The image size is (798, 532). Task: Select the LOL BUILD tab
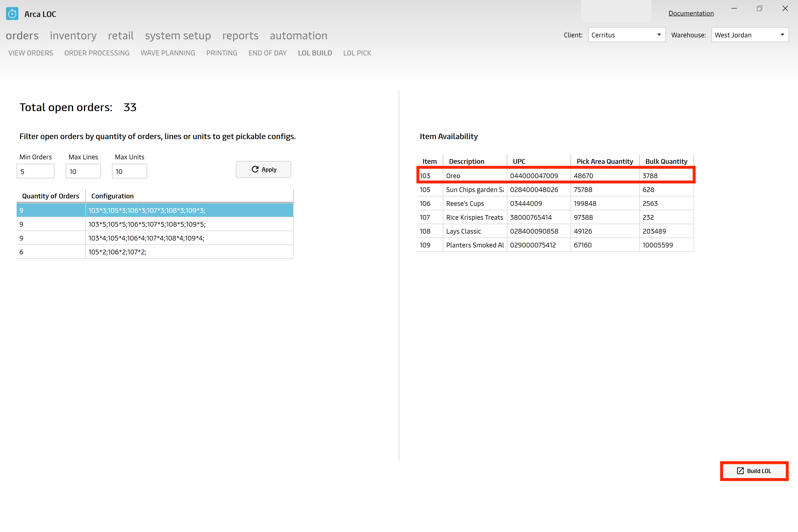(x=315, y=53)
